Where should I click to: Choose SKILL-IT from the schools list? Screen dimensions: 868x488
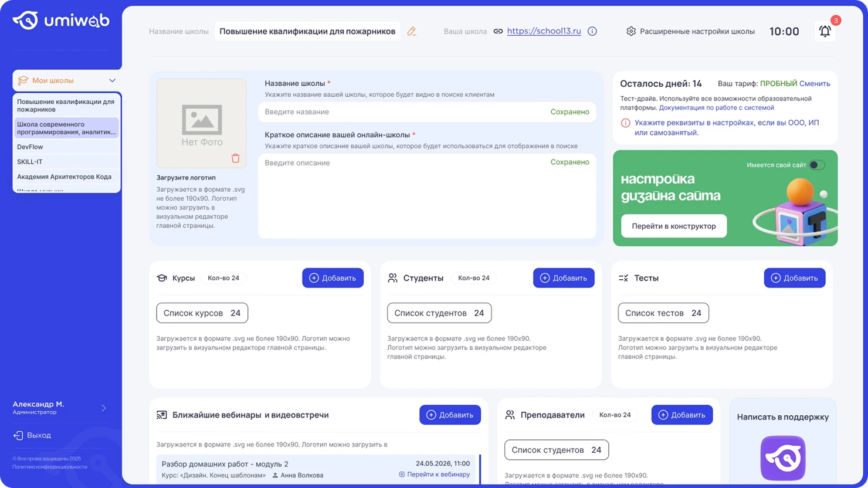pyautogui.click(x=29, y=162)
